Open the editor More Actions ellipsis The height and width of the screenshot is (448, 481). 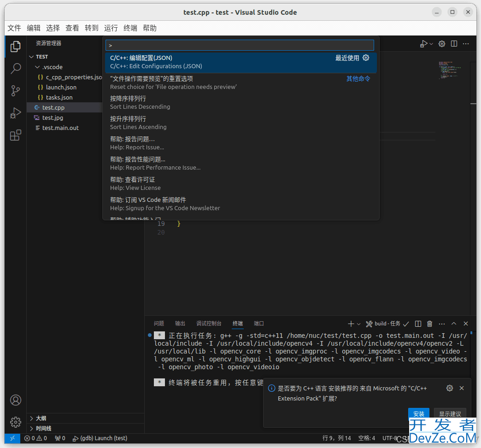point(466,44)
